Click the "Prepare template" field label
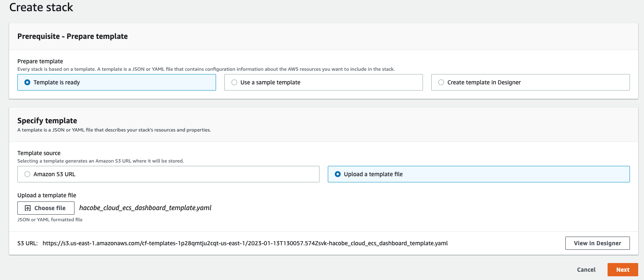Screen dimensions: 644x280 click(x=40, y=61)
